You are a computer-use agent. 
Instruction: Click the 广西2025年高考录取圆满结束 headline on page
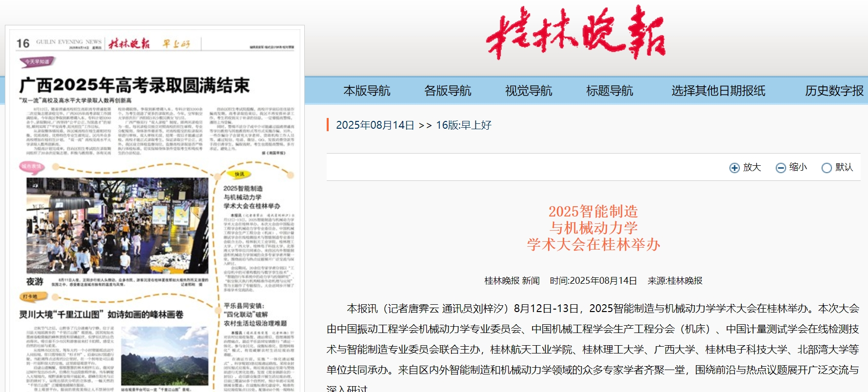pos(135,85)
